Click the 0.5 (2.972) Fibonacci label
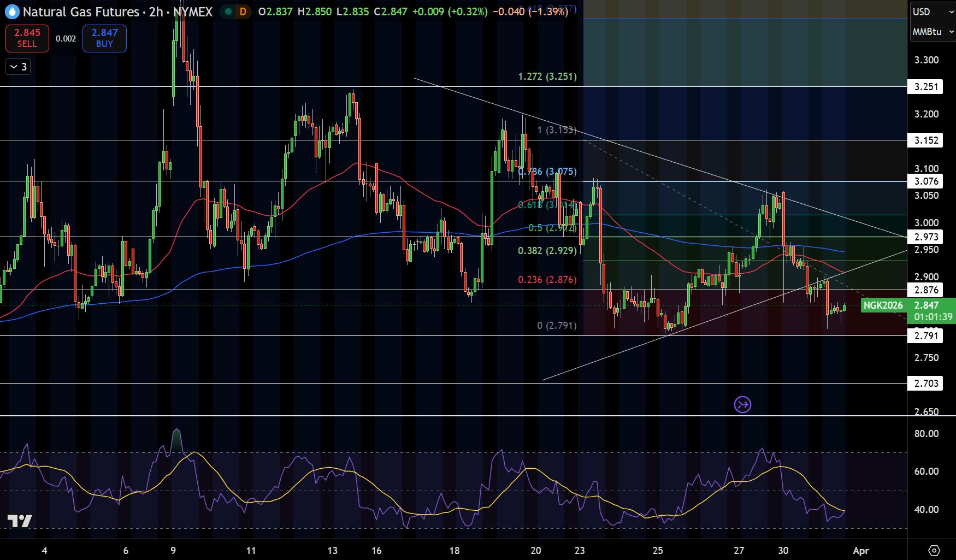The height and width of the screenshot is (560, 956). [552, 228]
